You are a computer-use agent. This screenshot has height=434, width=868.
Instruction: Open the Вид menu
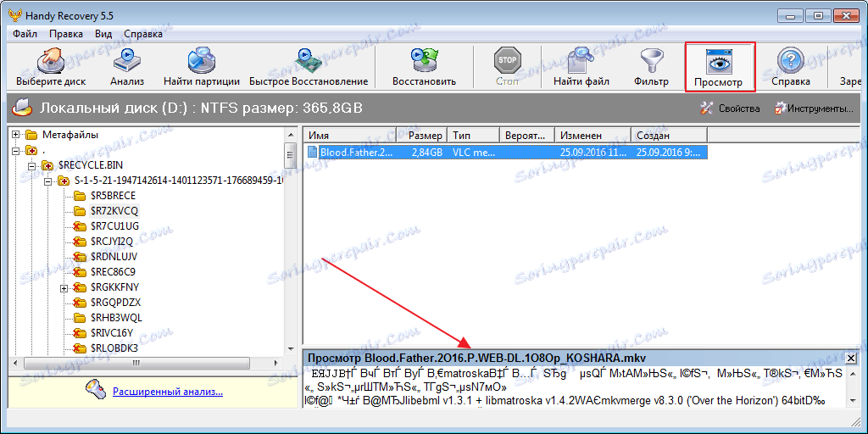[x=103, y=34]
